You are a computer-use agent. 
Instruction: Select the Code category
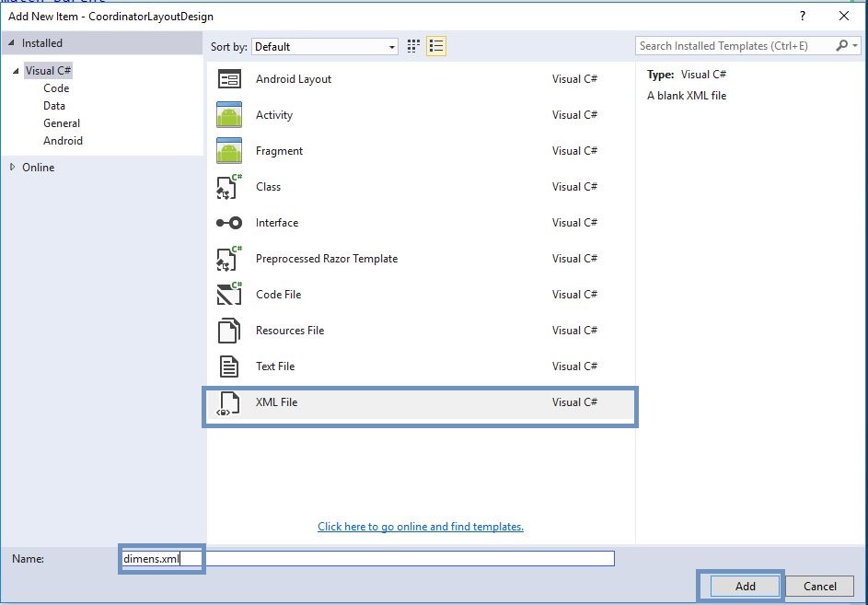point(56,88)
